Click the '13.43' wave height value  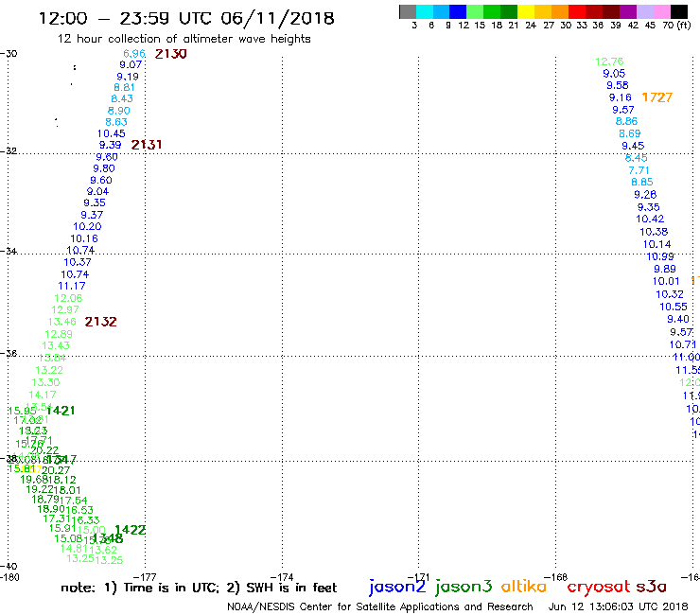coord(56,345)
